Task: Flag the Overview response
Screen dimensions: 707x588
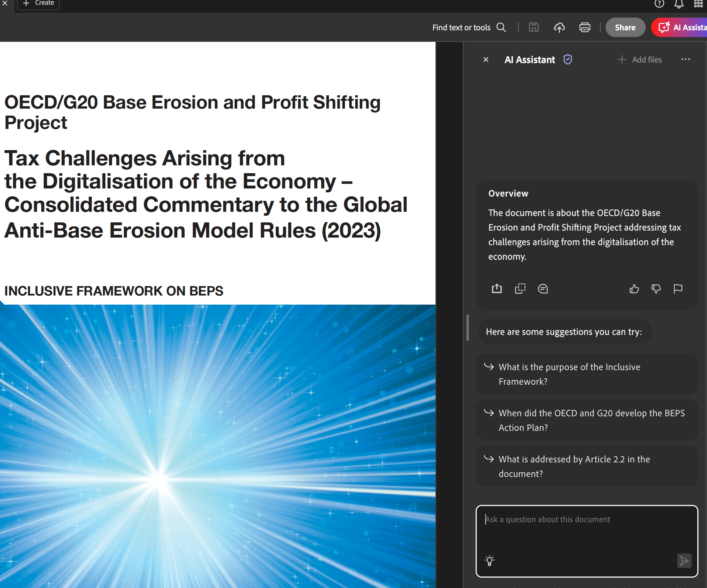Action: point(678,289)
